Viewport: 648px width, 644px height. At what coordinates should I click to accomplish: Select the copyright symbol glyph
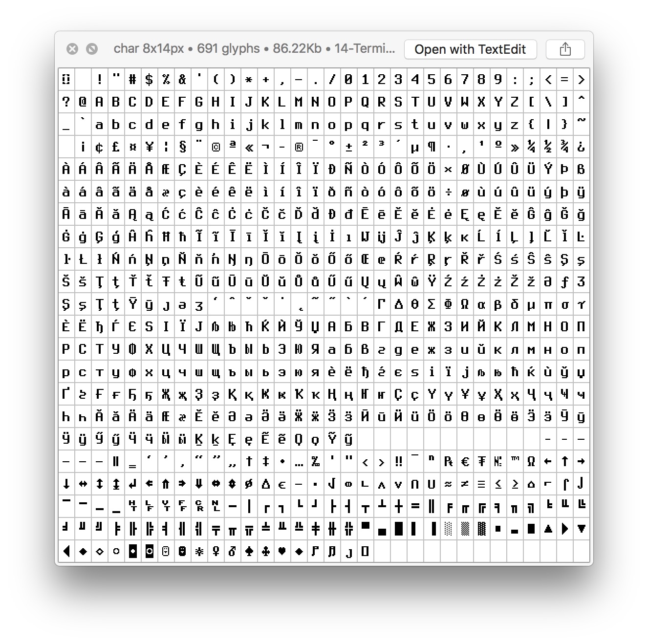[216, 147]
